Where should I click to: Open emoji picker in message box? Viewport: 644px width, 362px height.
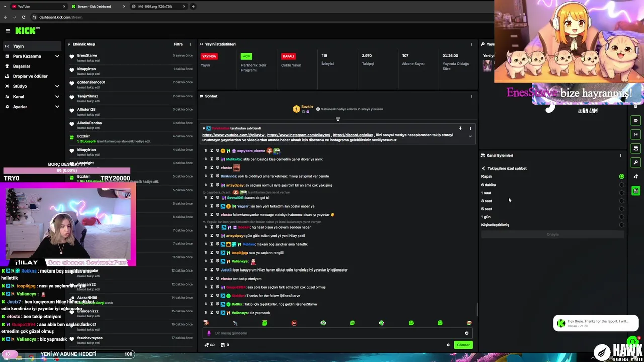(467, 333)
